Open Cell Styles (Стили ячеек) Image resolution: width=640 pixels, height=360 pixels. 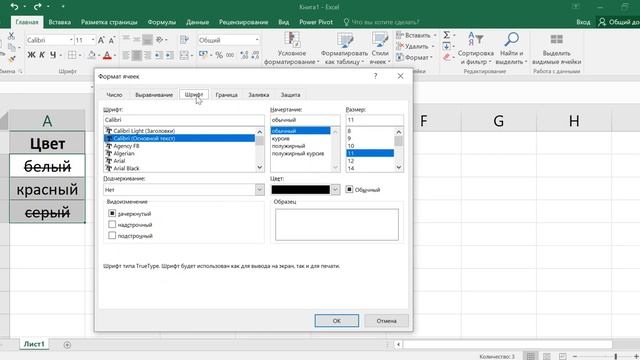click(380, 48)
